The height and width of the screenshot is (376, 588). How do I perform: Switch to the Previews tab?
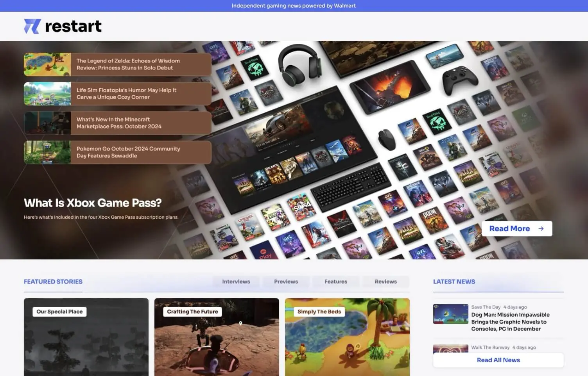(286, 282)
